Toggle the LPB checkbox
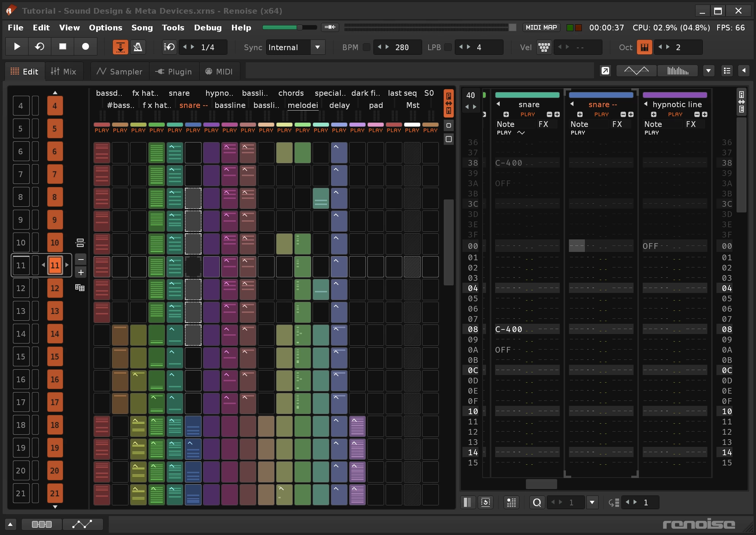 point(448,47)
